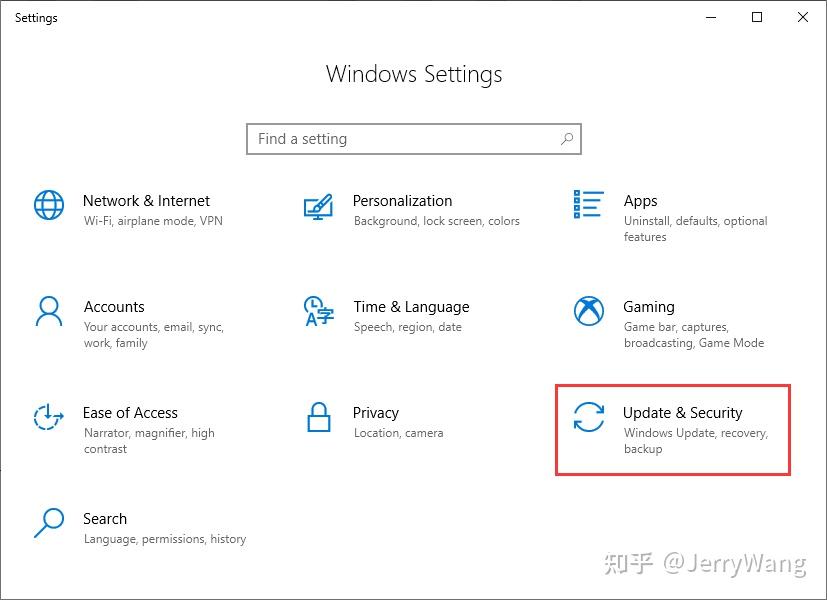Screen dimensions: 827x600
Task: Open the Network & Internet globe icon
Action: click(x=49, y=205)
